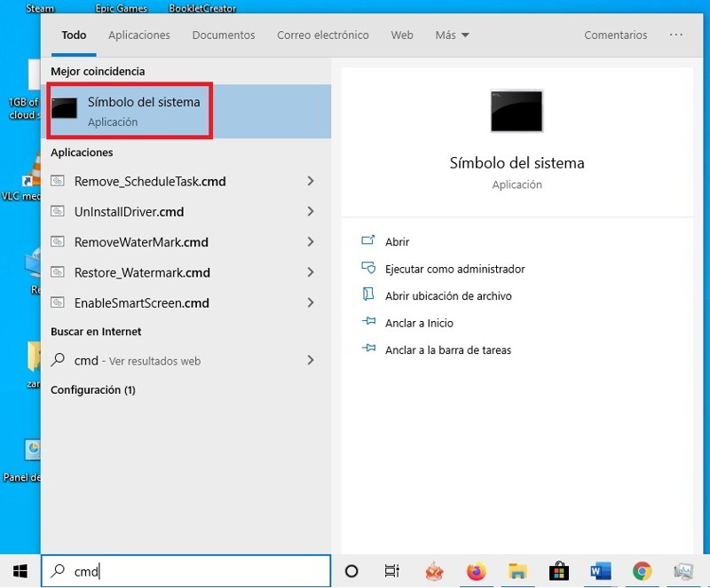Expand options for Remove_ScheduleTask.cmd

coord(311,181)
